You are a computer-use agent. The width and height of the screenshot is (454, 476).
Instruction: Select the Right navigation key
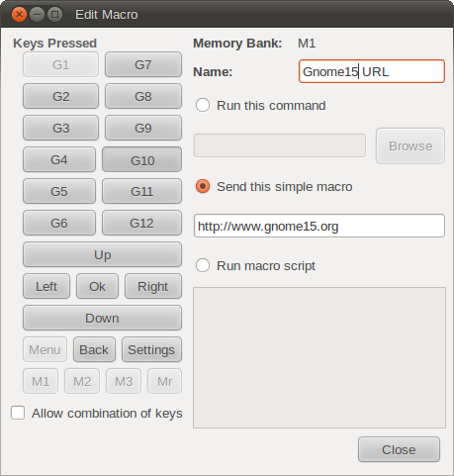153,286
